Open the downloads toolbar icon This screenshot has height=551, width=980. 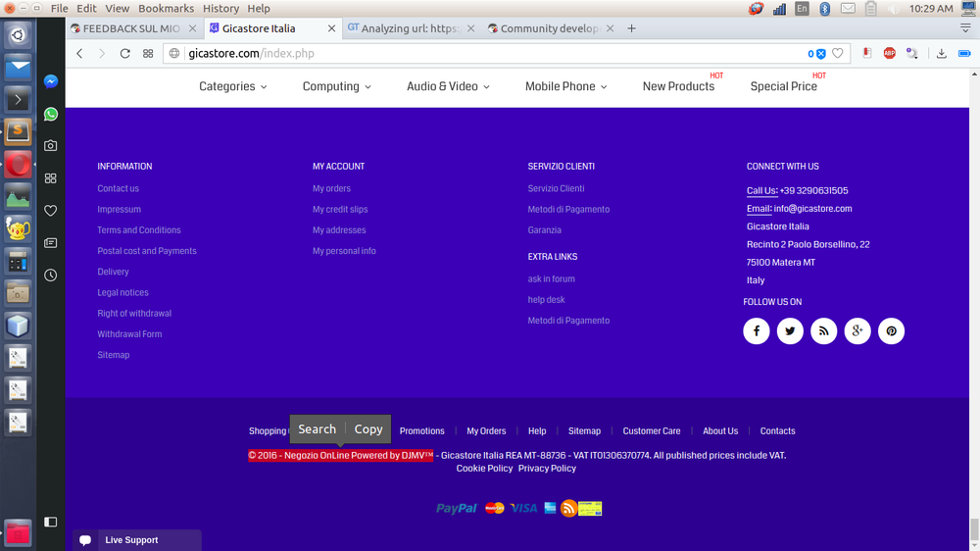[941, 53]
